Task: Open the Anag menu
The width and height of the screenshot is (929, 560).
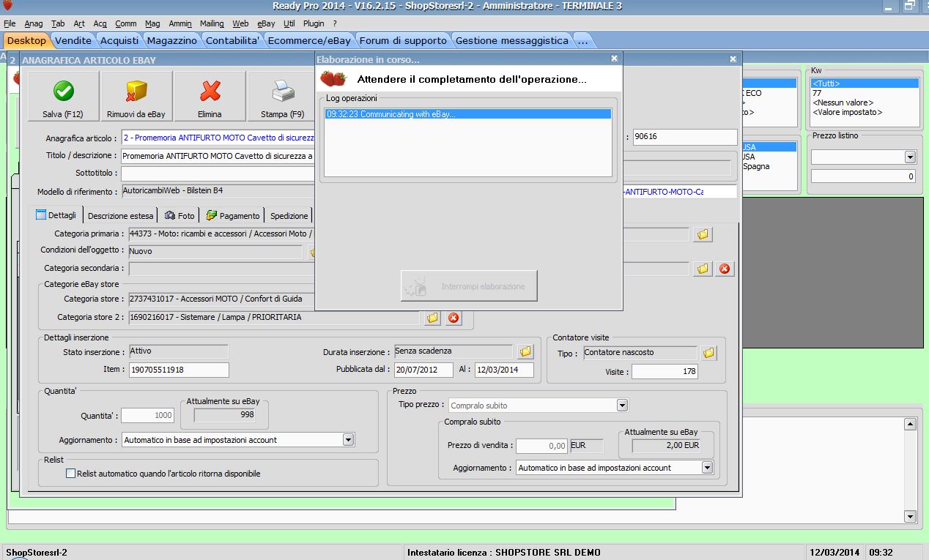Action: (34, 23)
